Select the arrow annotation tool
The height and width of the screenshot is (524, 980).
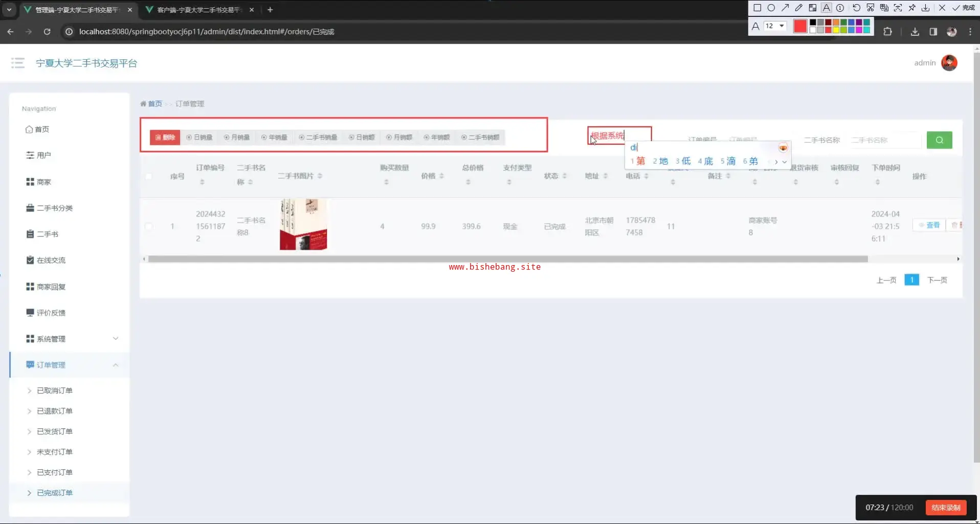tap(785, 8)
